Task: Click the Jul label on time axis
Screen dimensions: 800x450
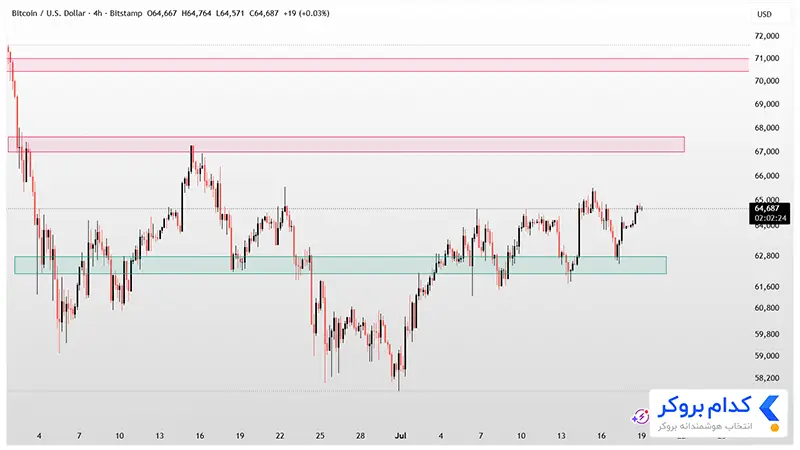Action: click(x=401, y=436)
